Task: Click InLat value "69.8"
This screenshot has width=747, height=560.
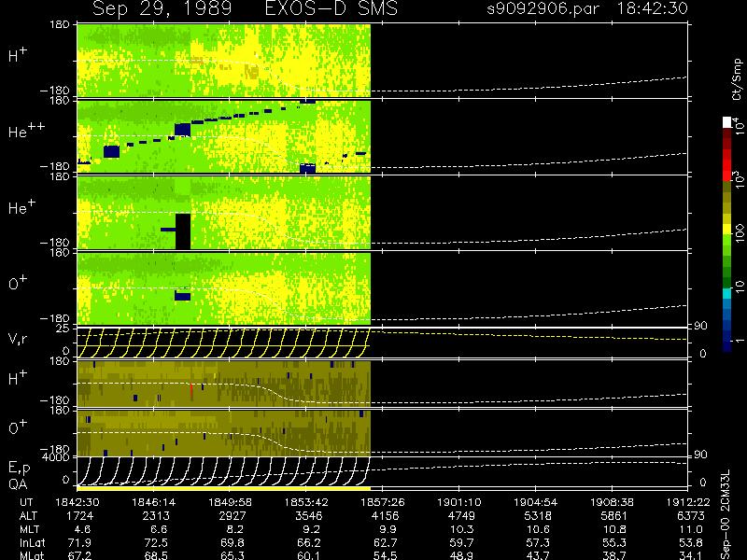Action: (233, 542)
